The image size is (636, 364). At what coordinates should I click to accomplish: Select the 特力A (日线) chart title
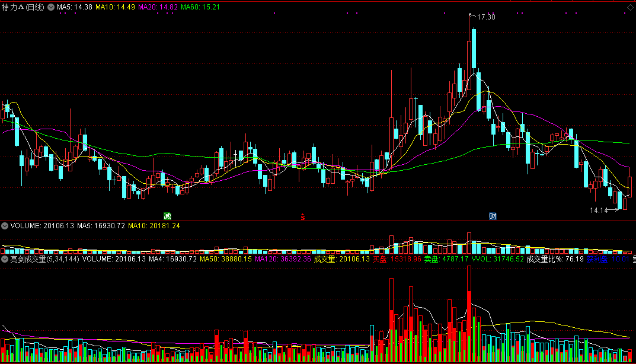pyautogui.click(x=23, y=7)
